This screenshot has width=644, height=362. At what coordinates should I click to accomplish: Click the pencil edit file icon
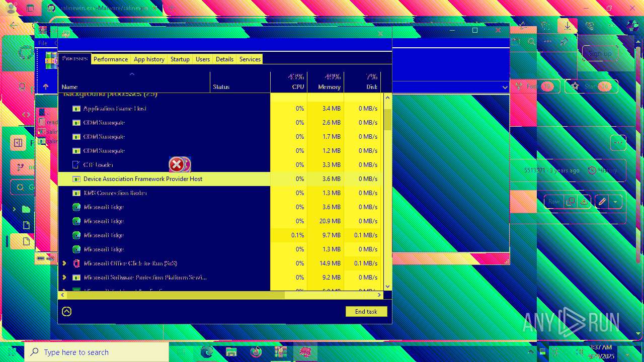(x=602, y=202)
